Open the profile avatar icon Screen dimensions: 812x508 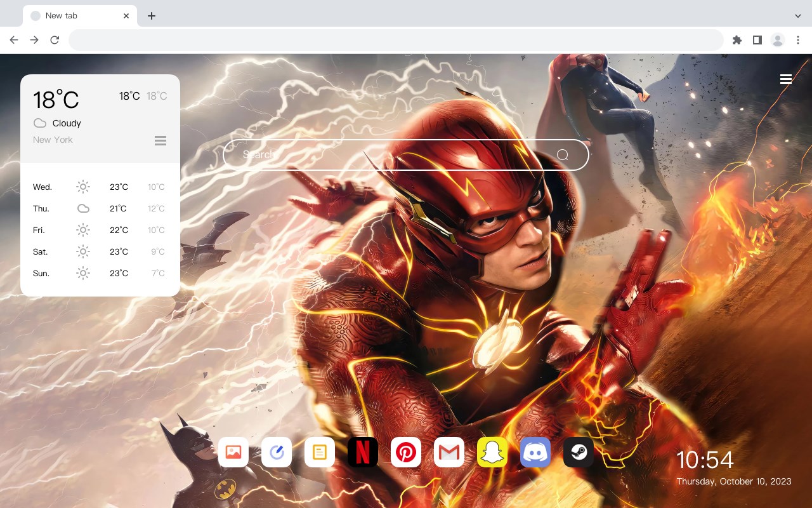(x=778, y=40)
